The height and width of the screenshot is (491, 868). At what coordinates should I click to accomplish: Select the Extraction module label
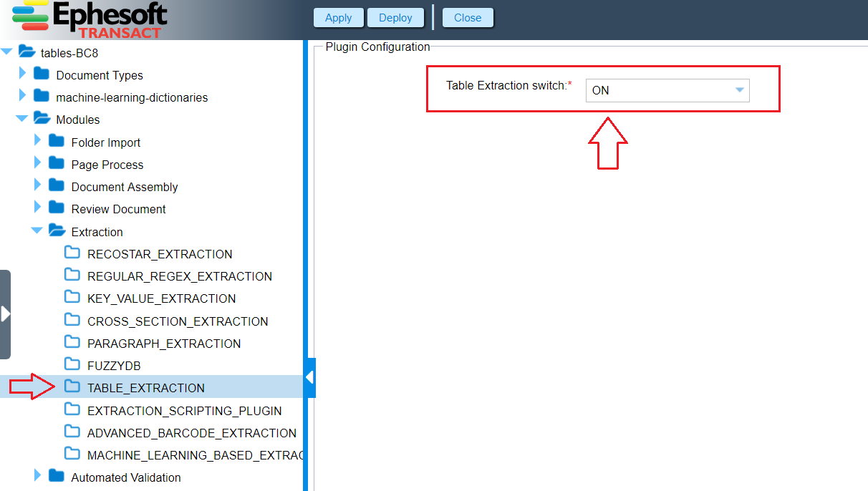point(97,232)
